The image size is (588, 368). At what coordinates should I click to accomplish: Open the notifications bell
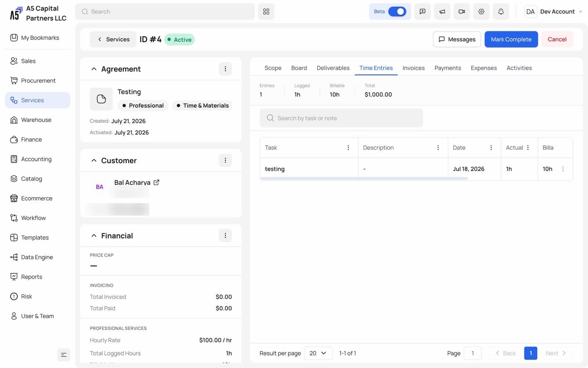point(501,11)
